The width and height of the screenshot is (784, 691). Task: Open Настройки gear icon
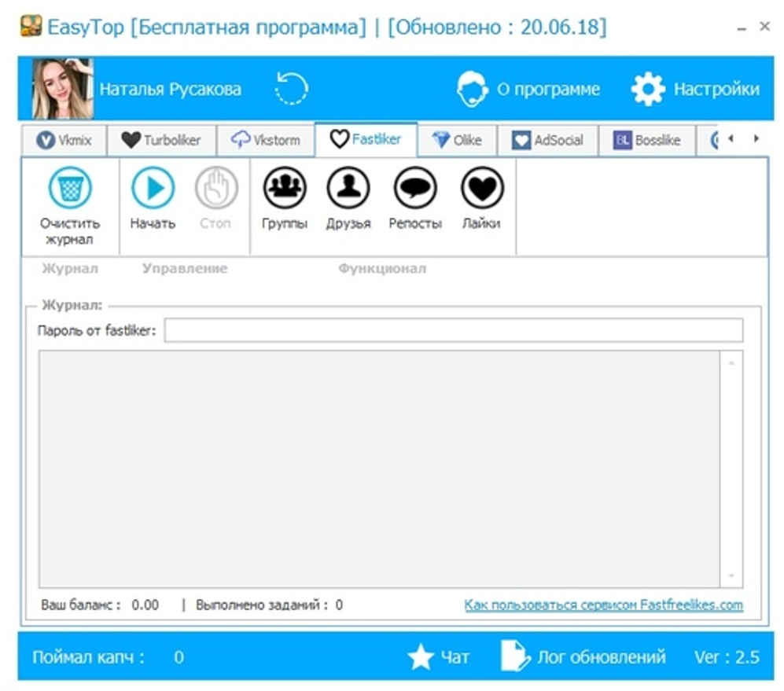(x=648, y=89)
